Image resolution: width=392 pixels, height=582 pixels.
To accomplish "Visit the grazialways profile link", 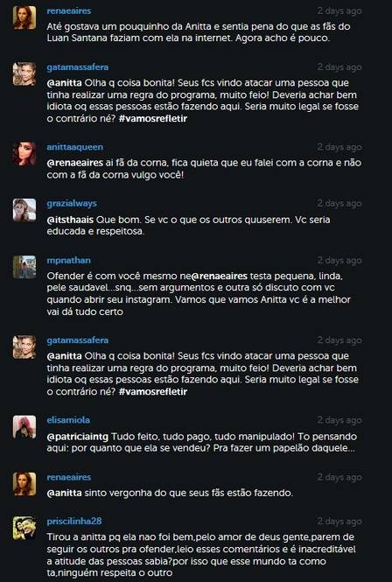I will coord(72,203).
